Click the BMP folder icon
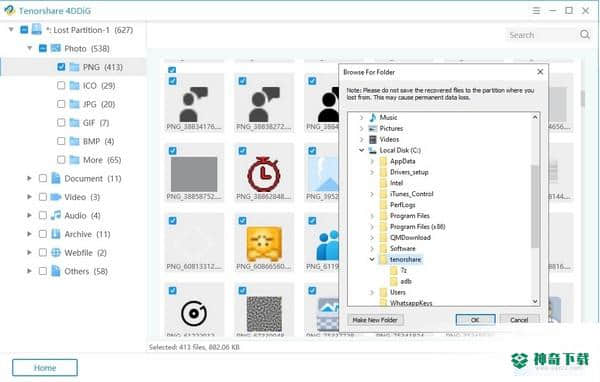 (74, 141)
